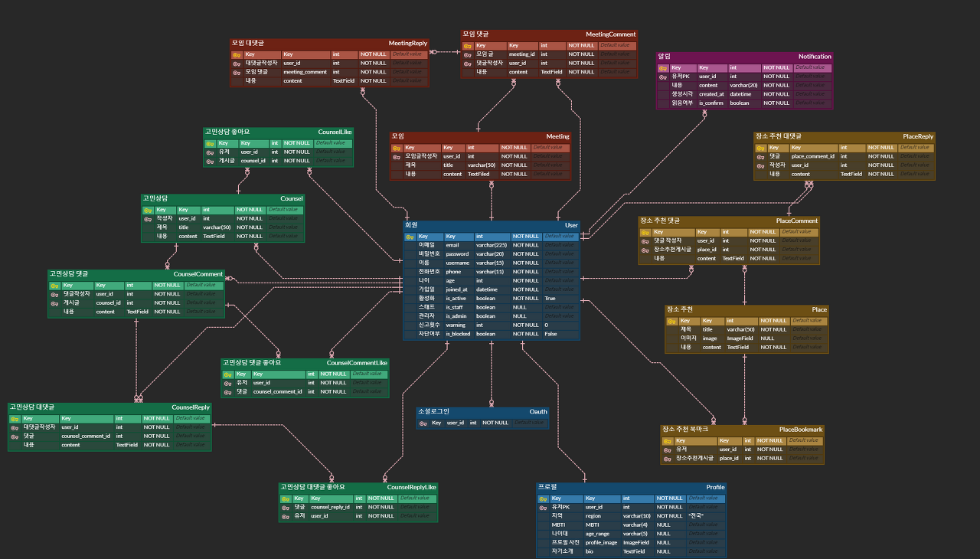Click foreign key icon beside 장소추천게시글 in PlaceBookmark

(667, 458)
